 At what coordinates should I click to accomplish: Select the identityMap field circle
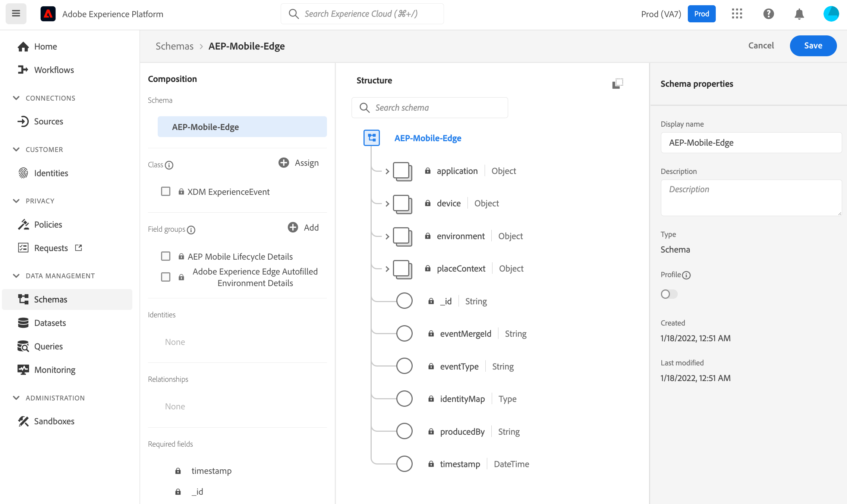pyautogui.click(x=404, y=399)
